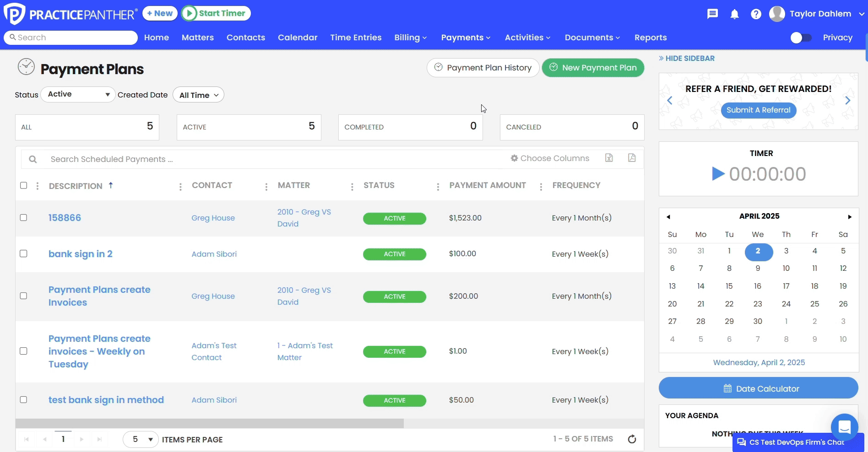Select the bank sign in 2 checkbox
This screenshot has width=868, height=452.
pyautogui.click(x=24, y=254)
